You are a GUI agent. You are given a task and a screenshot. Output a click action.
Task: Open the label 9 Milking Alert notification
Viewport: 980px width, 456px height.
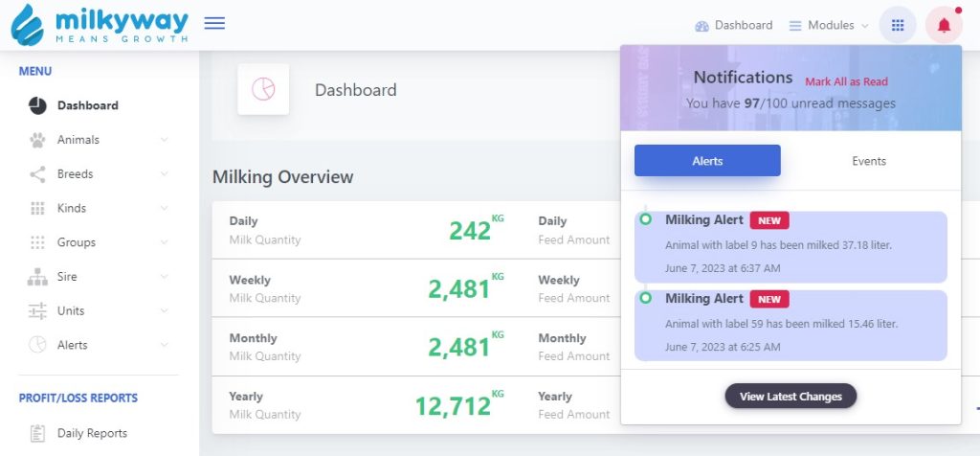click(x=791, y=246)
